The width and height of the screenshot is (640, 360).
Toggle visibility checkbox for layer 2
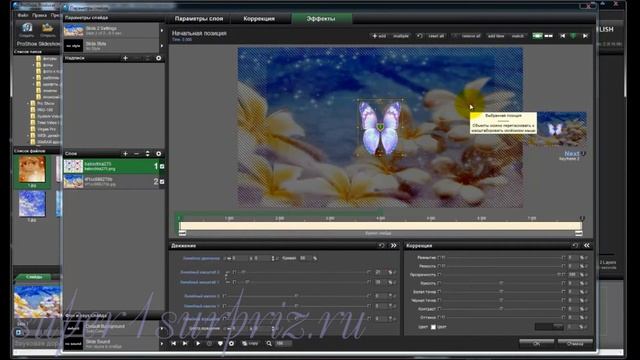pyautogui.click(x=162, y=182)
